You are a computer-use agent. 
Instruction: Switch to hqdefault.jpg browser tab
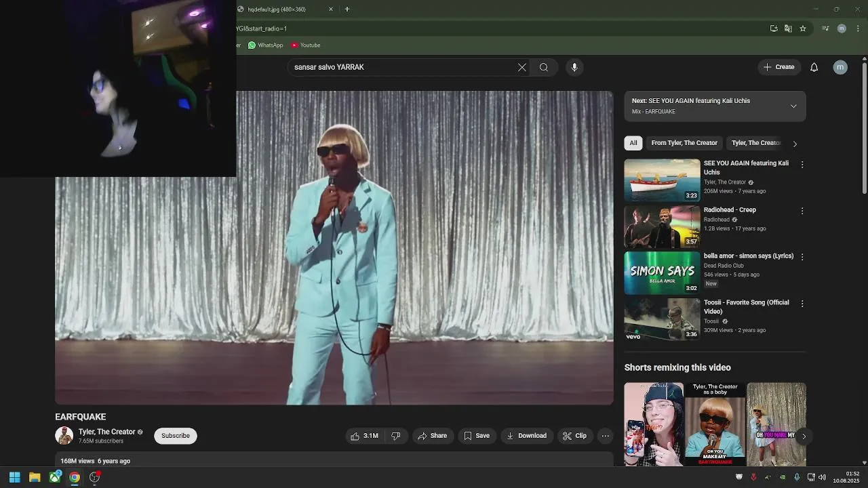(285, 9)
